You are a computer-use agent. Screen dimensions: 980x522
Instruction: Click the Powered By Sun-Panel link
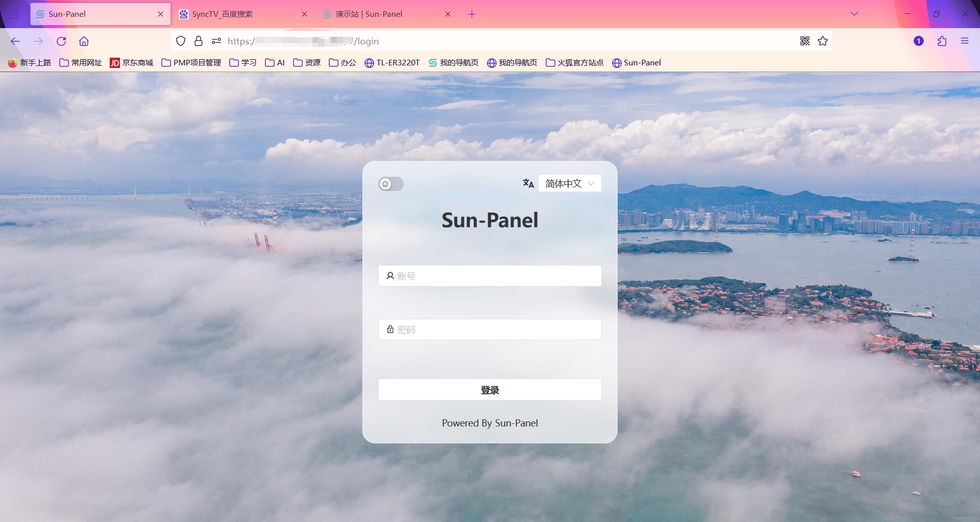click(489, 423)
